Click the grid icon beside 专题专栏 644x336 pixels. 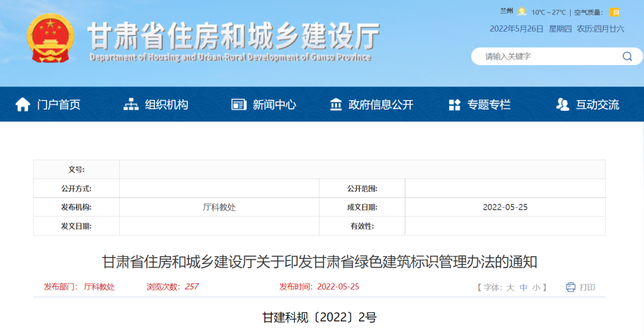point(454,105)
